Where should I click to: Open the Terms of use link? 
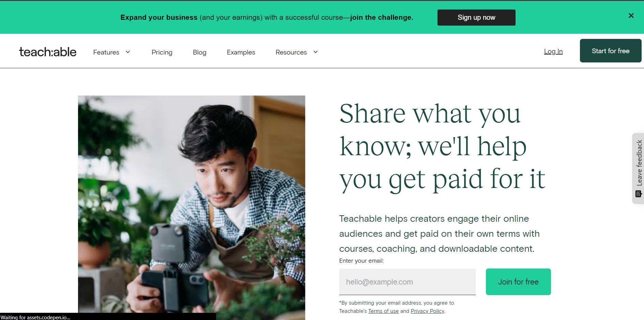[383, 311]
